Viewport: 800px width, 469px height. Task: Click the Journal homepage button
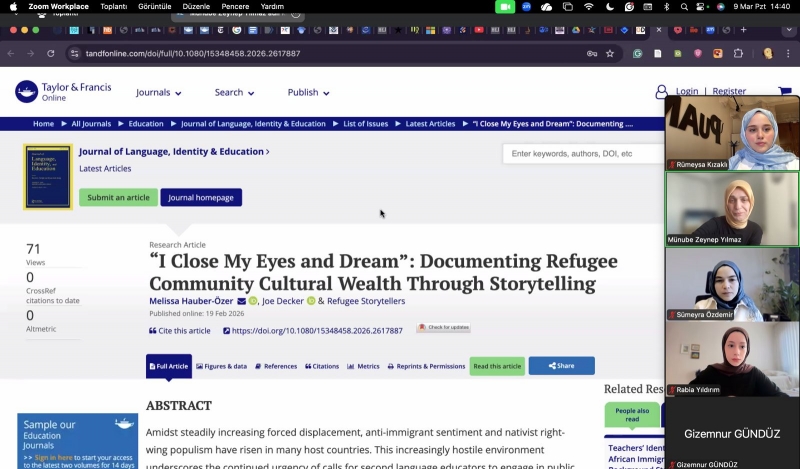tap(201, 198)
